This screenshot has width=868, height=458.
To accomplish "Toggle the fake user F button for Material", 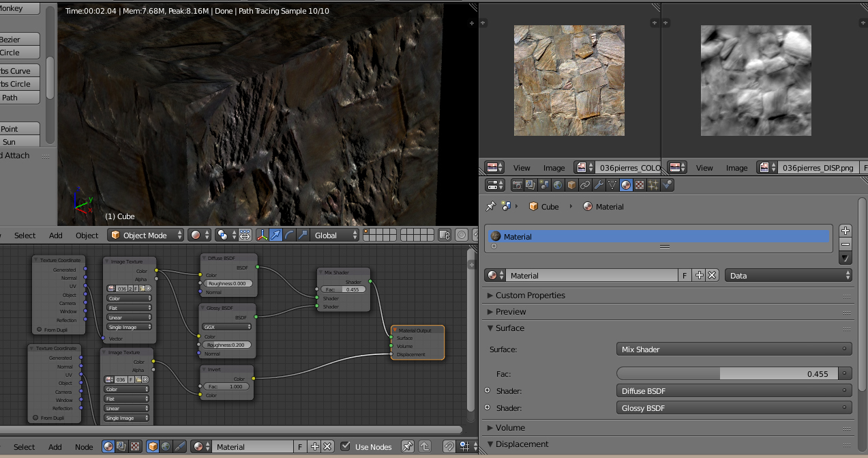I will pos(685,276).
